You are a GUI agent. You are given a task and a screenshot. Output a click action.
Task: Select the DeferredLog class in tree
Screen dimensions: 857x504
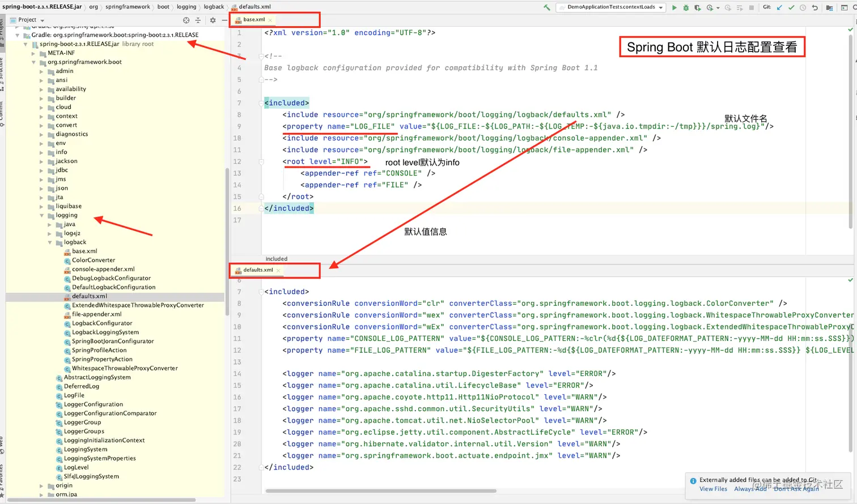pyautogui.click(x=81, y=387)
